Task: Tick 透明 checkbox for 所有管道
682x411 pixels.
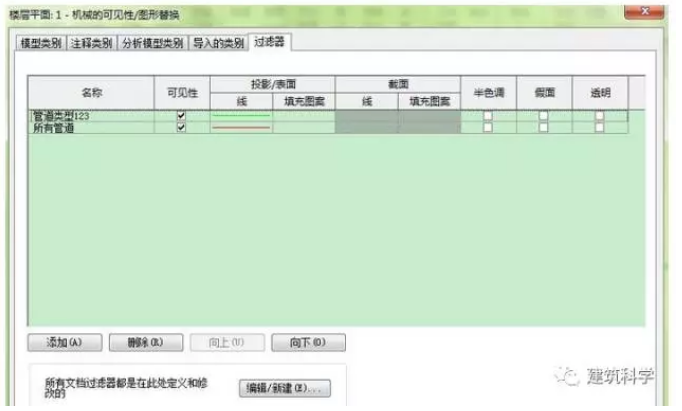Action: click(600, 127)
